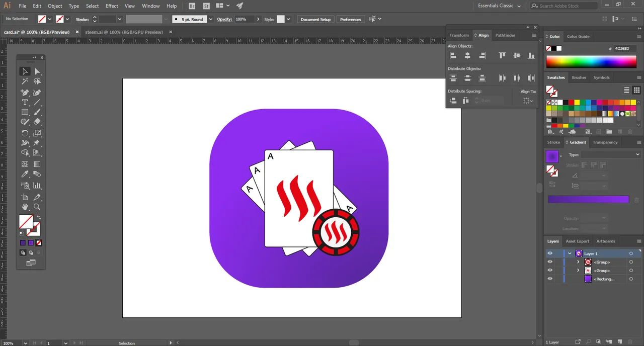Swap fill and stroke in toolbox
The height and width of the screenshot is (346, 644).
[39, 217]
